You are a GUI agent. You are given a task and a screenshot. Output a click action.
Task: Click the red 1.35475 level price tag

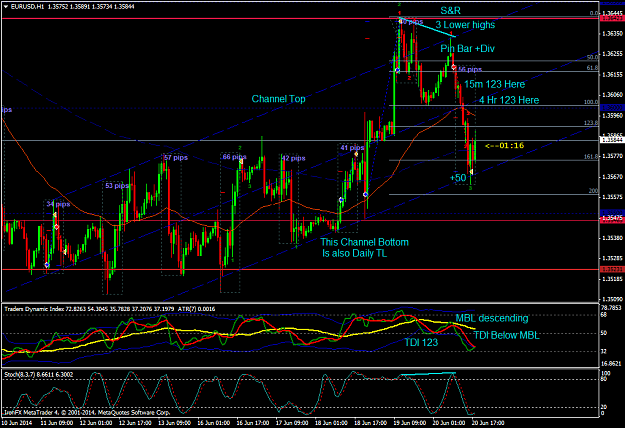pyautogui.click(x=612, y=218)
